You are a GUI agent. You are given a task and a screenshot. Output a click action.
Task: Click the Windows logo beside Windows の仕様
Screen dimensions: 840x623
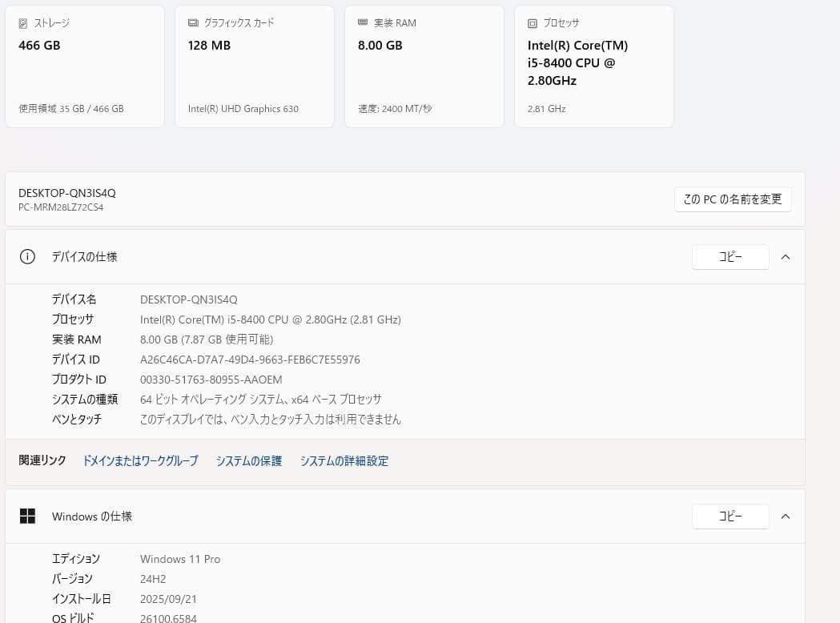[x=27, y=516]
